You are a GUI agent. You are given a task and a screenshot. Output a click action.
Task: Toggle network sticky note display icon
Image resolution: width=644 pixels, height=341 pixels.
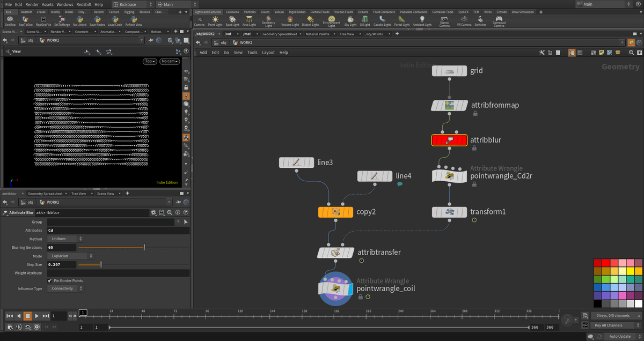click(601, 53)
